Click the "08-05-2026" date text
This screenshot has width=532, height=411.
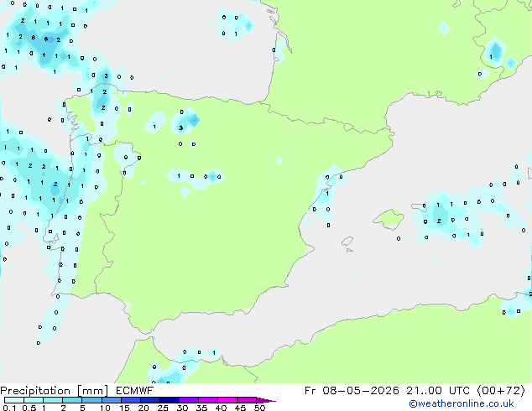point(360,391)
